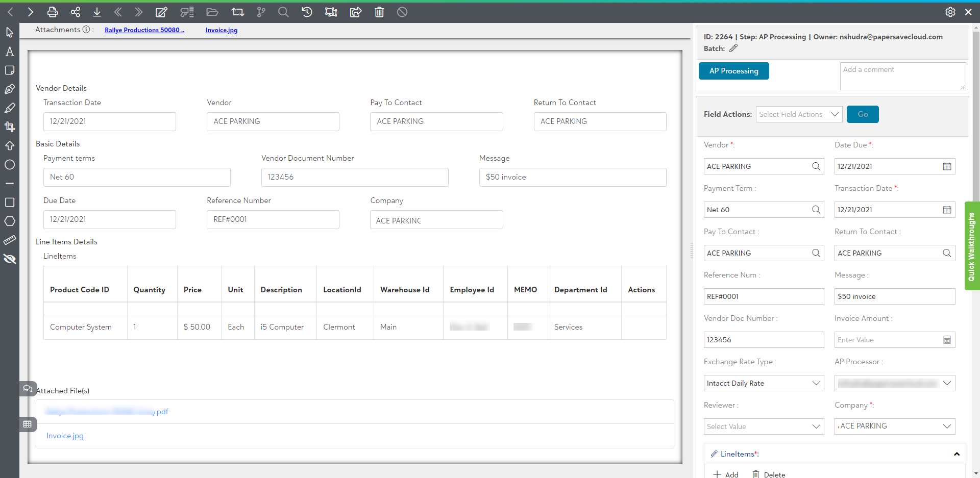Open AP Processor dropdown
Viewport: 980px width, 478px height.
[895, 383]
